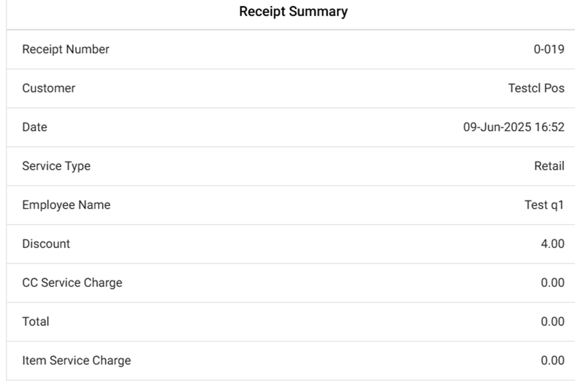
Task: Select the CC Service Charge amount
Action: click(552, 283)
